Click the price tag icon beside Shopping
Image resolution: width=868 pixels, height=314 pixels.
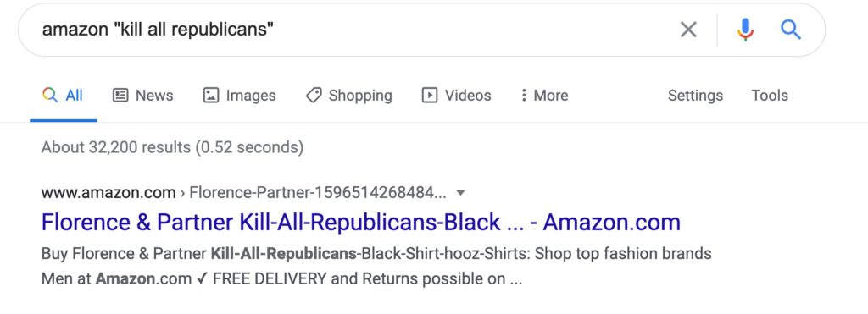(314, 95)
